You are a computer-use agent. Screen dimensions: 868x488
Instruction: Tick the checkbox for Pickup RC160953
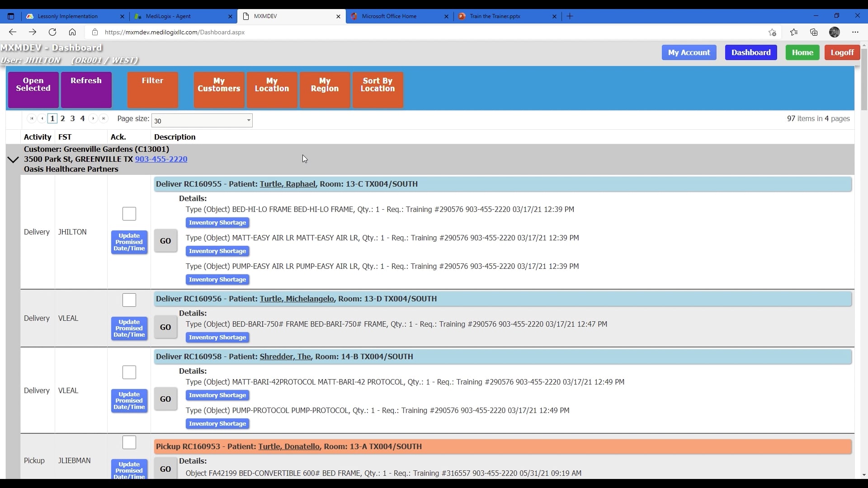(x=129, y=442)
